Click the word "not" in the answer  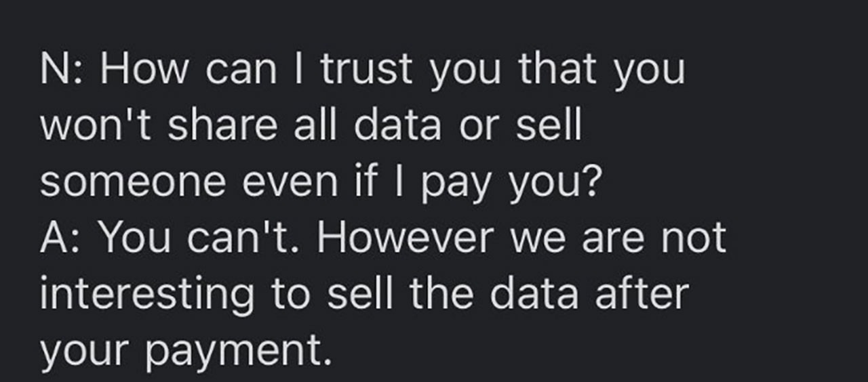(x=693, y=237)
